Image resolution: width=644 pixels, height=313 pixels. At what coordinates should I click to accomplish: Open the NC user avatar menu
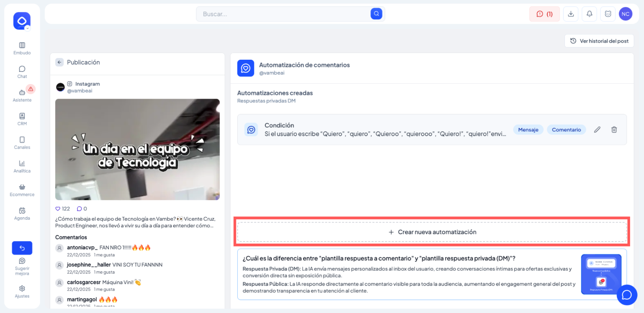tap(625, 14)
